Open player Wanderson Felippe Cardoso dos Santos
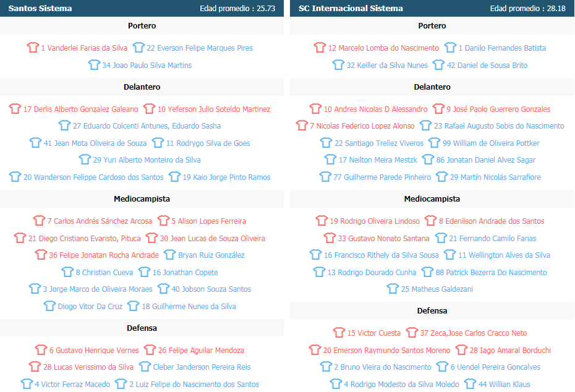Screen dimensions: 575x392 point(93,177)
